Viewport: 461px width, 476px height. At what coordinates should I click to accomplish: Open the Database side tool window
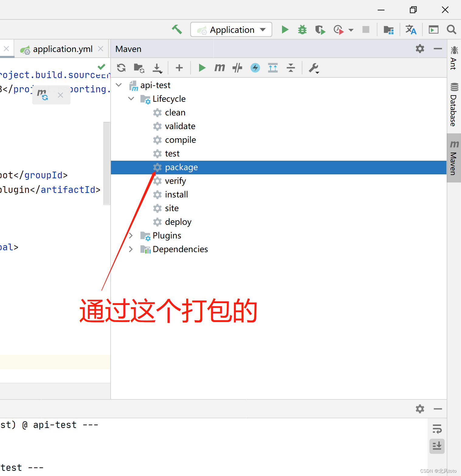[454, 104]
